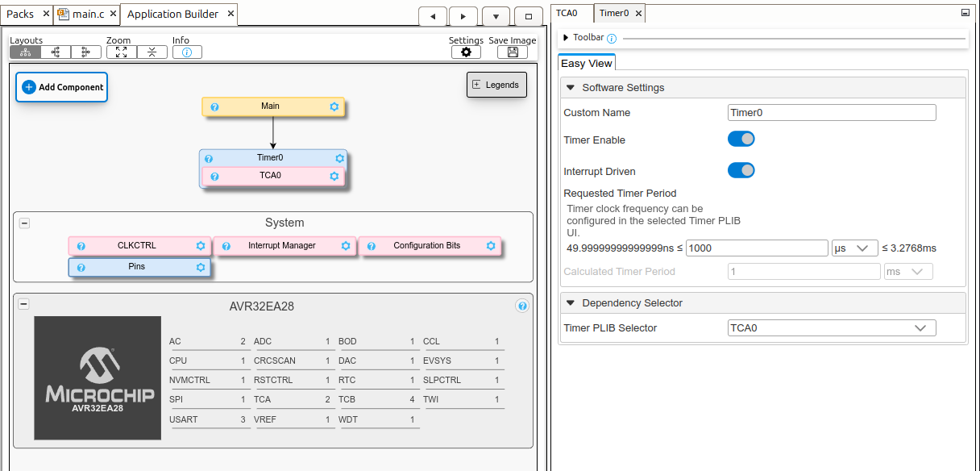Open help icon on Configuration Bits
The image size is (980, 471).
pyautogui.click(x=371, y=246)
